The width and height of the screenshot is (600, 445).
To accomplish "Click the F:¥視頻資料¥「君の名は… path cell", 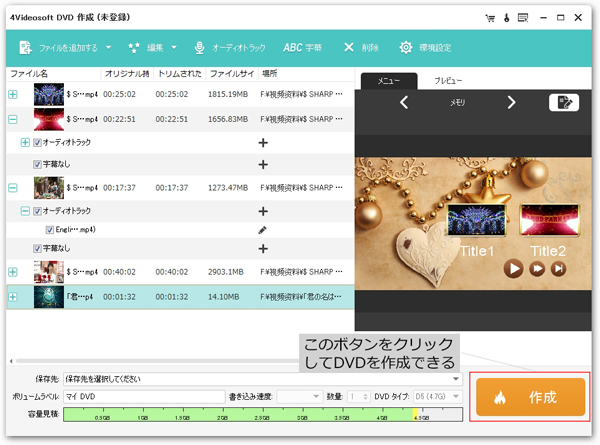I will (301, 297).
